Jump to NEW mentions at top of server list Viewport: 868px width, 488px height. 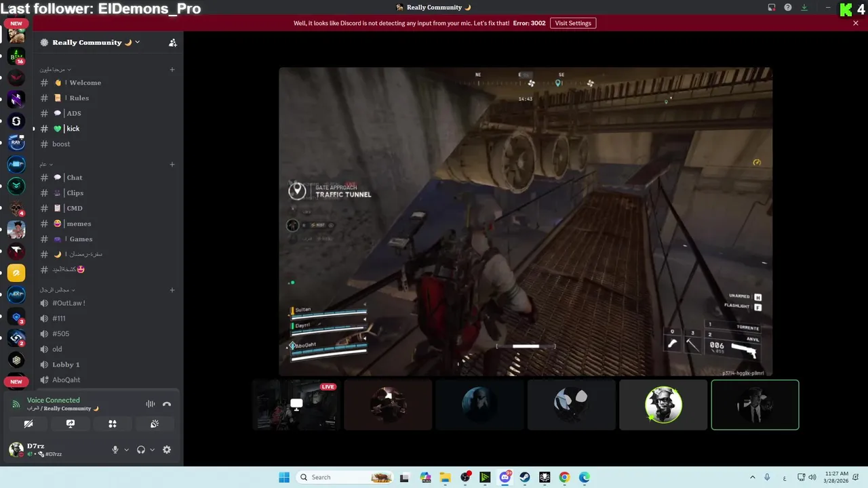[x=16, y=24]
